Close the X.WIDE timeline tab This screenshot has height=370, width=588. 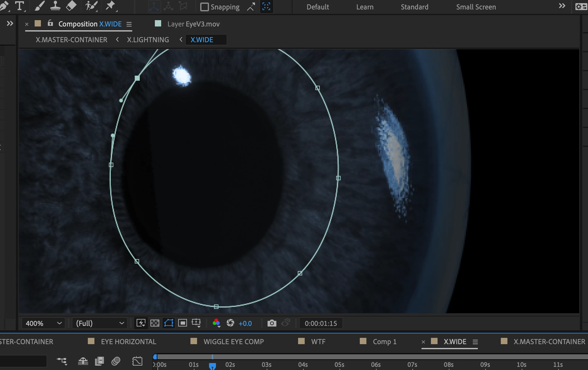[423, 342]
